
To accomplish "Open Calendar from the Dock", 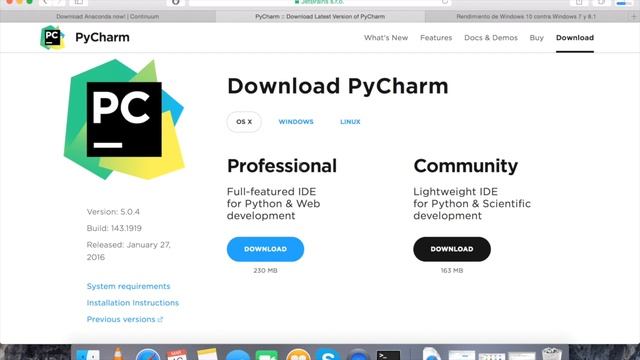I will 177,354.
